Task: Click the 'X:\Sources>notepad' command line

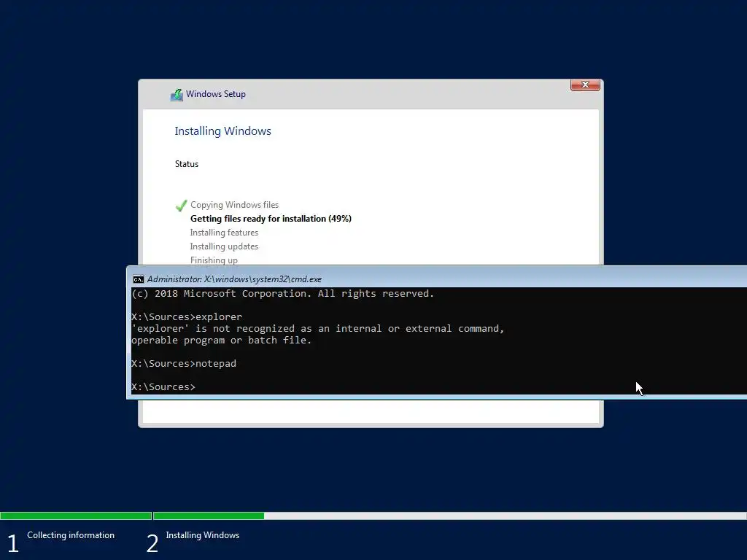Action: tap(184, 364)
